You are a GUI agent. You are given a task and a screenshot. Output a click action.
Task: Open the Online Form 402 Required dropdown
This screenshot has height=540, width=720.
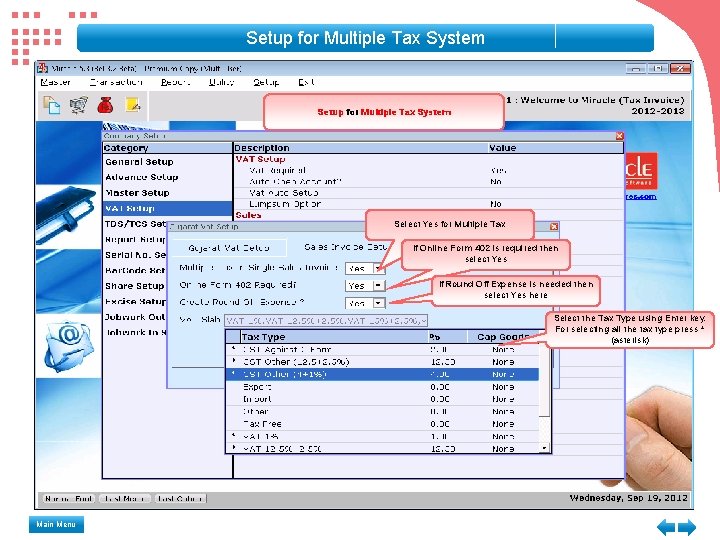(x=378, y=286)
